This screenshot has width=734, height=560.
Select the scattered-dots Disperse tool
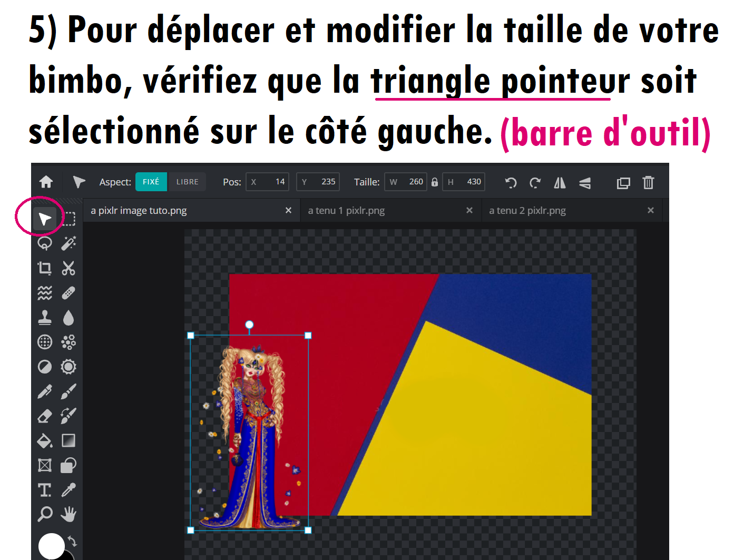pos(68,342)
